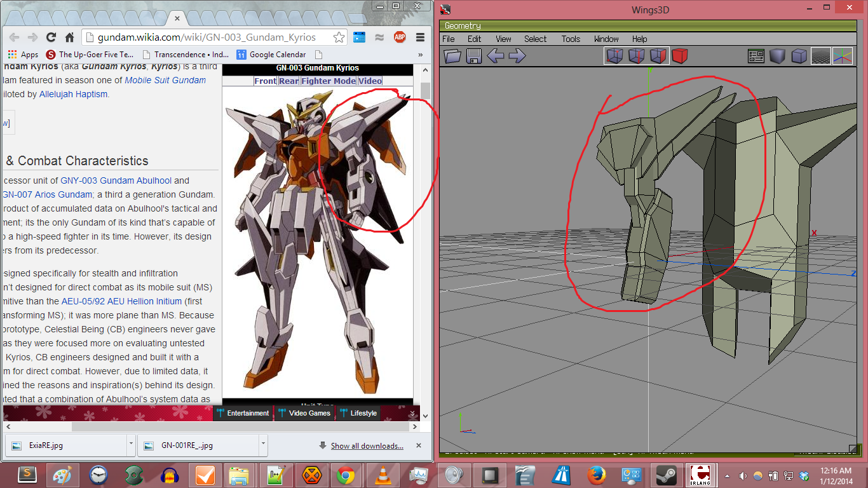The width and height of the screenshot is (868, 488).
Task: Switch to the Fighter Mode image tab
Action: tap(329, 81)
